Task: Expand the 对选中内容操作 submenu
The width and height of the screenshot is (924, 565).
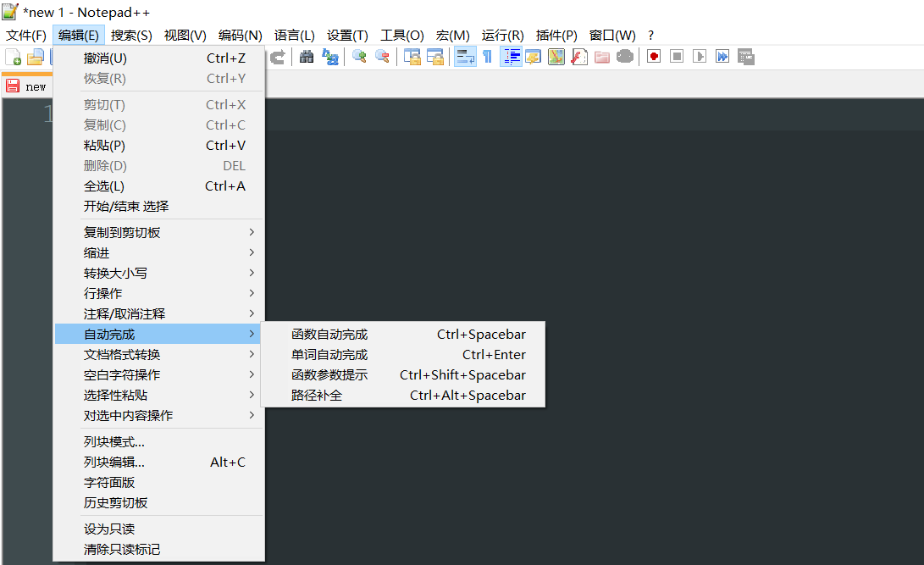Action: [x=158, y=415]
